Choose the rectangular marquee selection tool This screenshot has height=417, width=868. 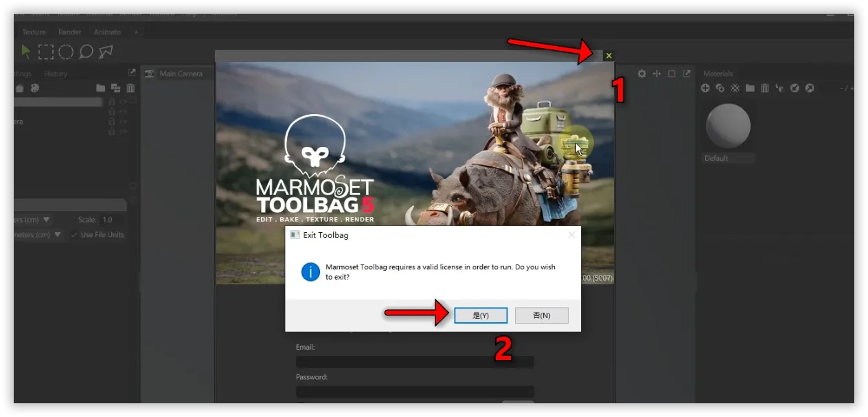(x=45, y=52)
